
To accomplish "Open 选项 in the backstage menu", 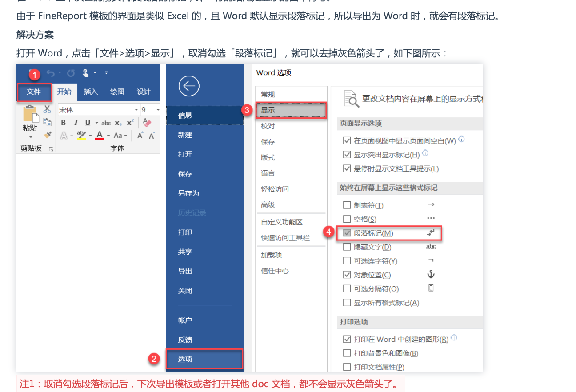I will [x=205, y=359].
